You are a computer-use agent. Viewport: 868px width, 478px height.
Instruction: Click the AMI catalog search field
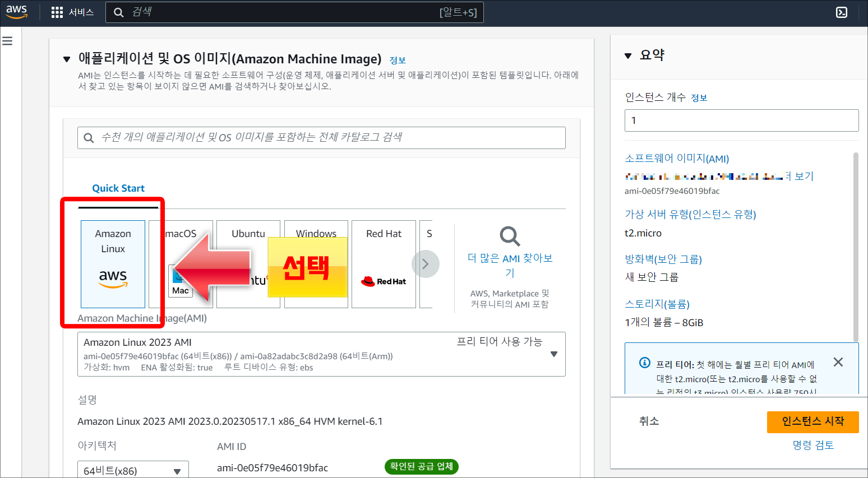coord(321,137)
